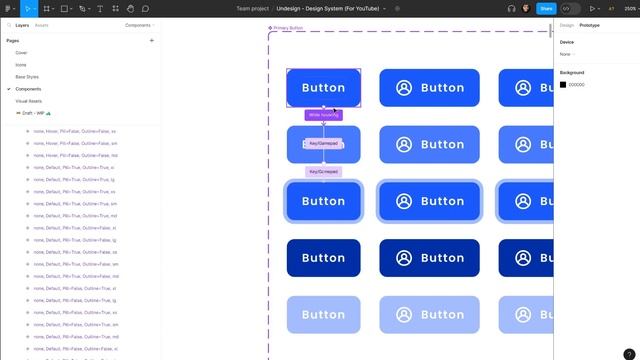Select layer 'none, Default, Pill=True, Outline=False, md'
Screen dimensions: 640x360
coord(76,276)
